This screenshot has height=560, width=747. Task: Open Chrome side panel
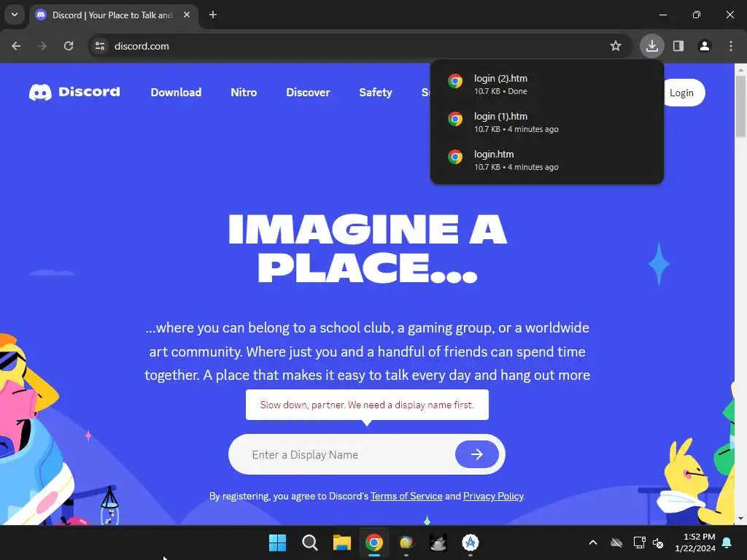678,46
